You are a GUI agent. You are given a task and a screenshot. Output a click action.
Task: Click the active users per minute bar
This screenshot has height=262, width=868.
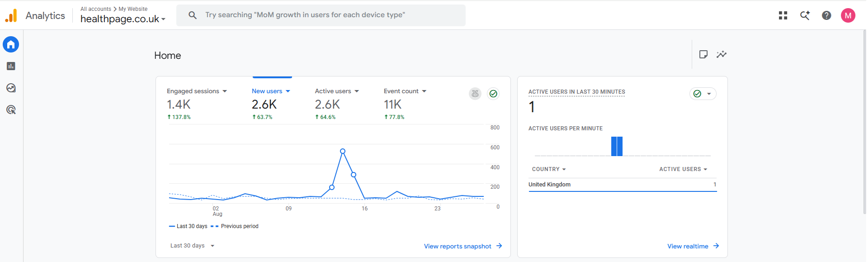click(x=617, y=146)
